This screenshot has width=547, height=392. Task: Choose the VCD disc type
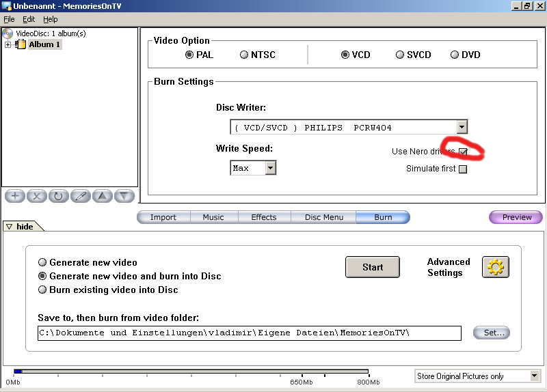[x=356, y=55]
